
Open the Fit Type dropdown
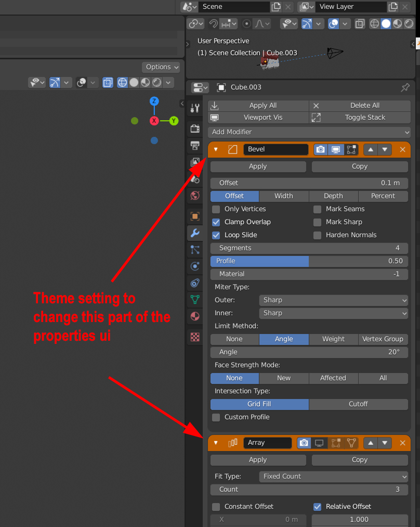(334, 476)
